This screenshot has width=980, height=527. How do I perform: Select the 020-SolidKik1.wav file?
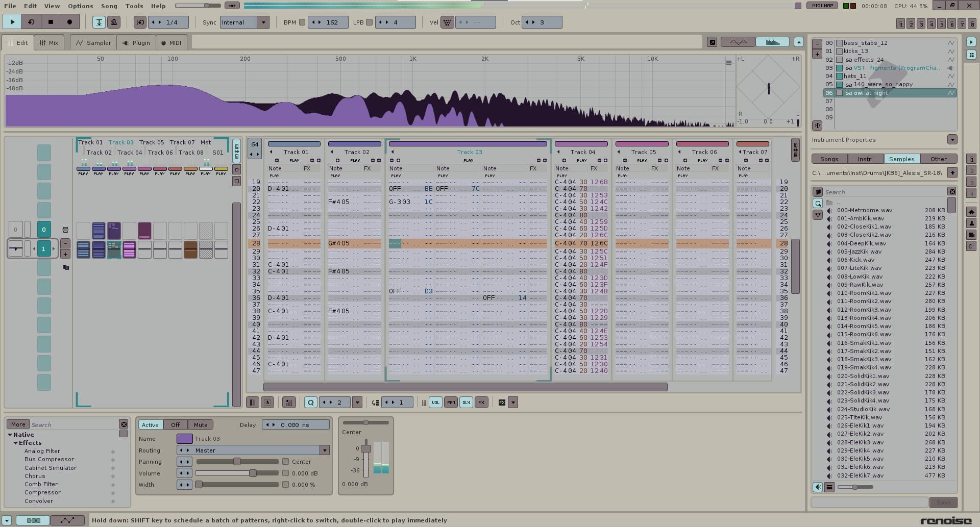point(863,376)
